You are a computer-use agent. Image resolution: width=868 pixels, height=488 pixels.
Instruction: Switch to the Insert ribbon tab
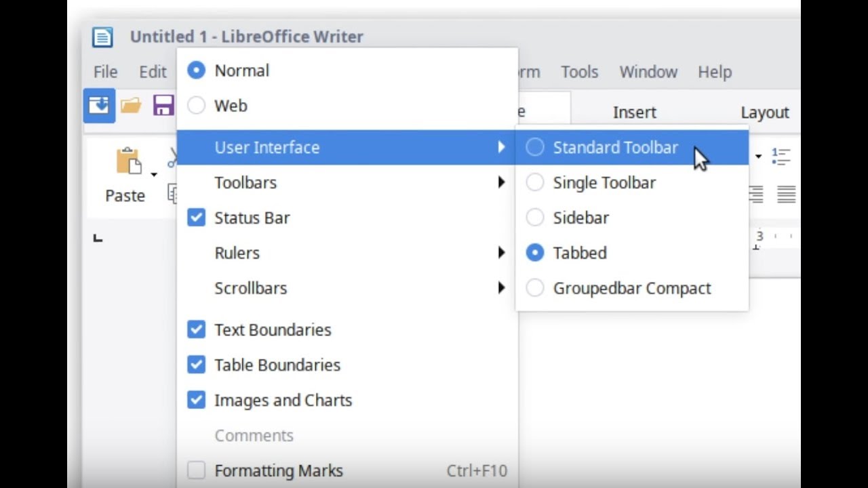(634, 112)
